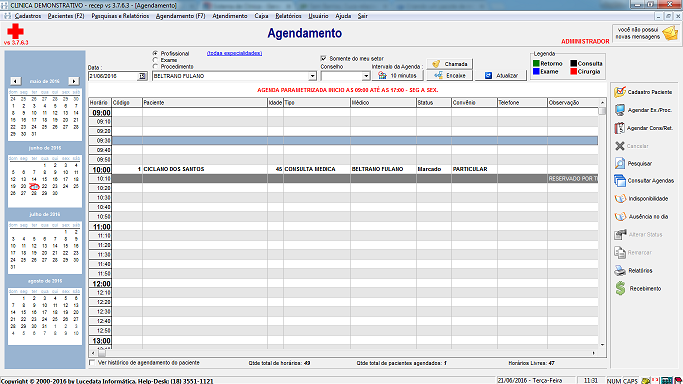Go to next month in calendar

[x=74, y=81]
